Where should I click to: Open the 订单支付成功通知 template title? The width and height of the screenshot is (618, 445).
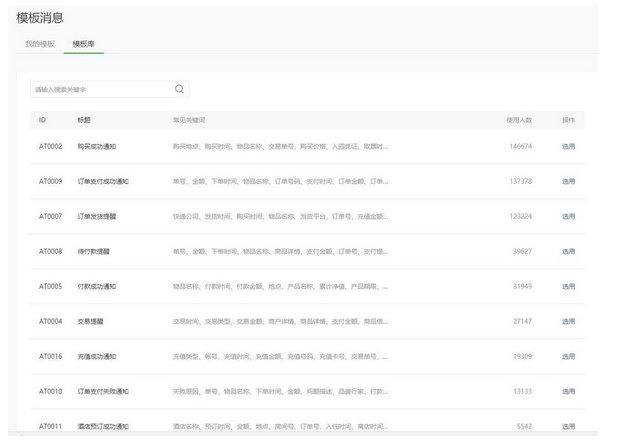[x=103, y=181]
